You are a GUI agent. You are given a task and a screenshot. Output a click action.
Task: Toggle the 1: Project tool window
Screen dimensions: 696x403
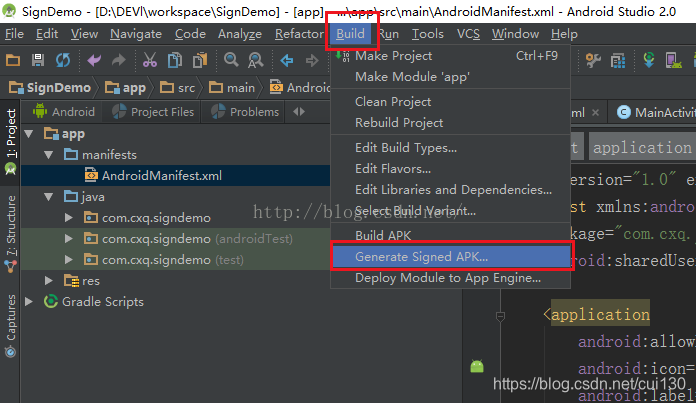(11, 141)
